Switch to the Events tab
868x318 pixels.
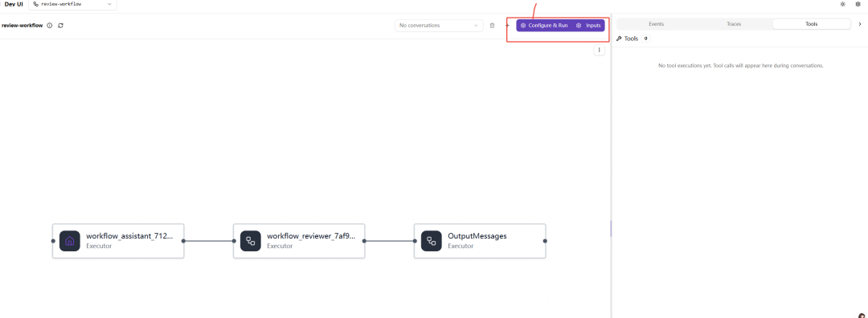click(656, 24)
